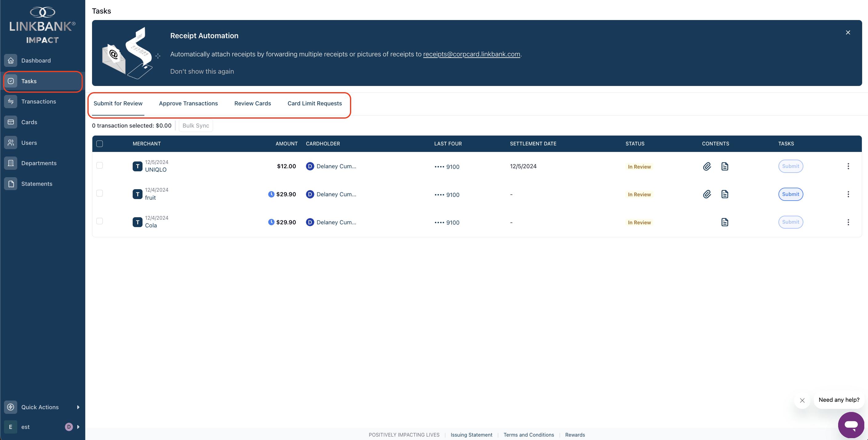Click Submit button for the fruit transaction

(790, 194)
